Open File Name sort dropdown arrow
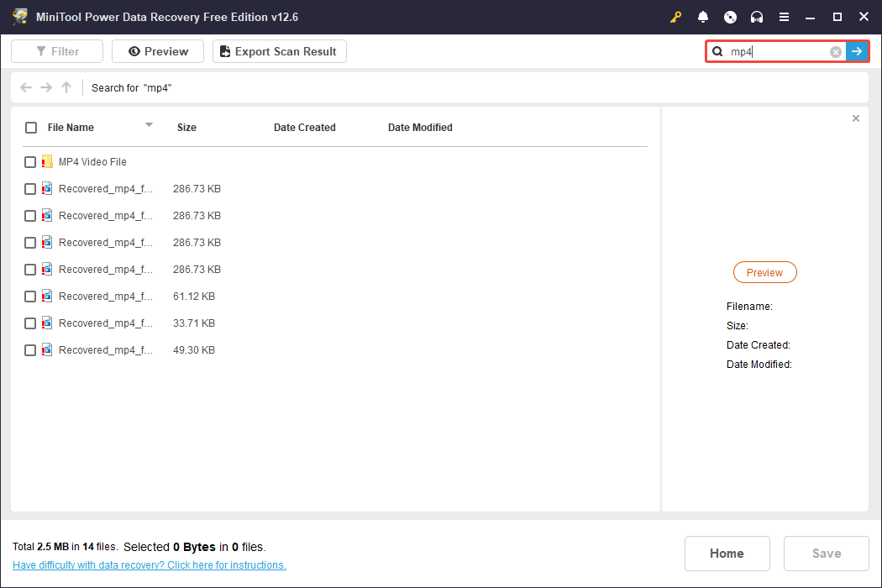882x588 pixels. pyautogui.click(x=149, y=125)
